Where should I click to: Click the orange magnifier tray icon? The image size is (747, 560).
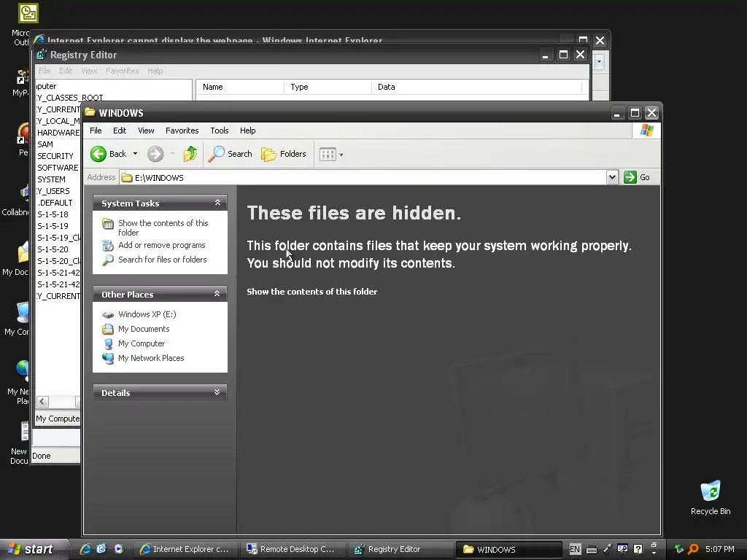693,549
